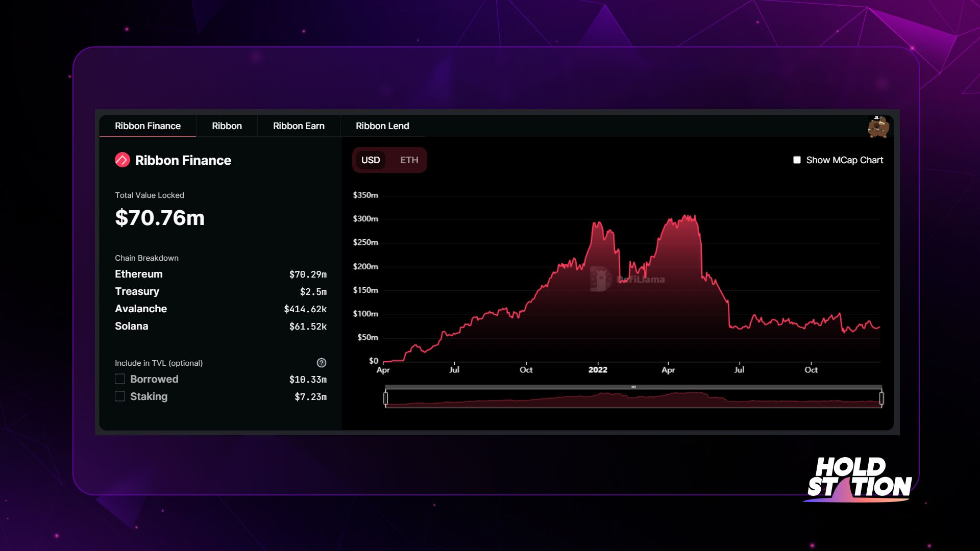980x551 pixels.
Task: Open the Include in TVL help icon
Action: tap(322, 363)
